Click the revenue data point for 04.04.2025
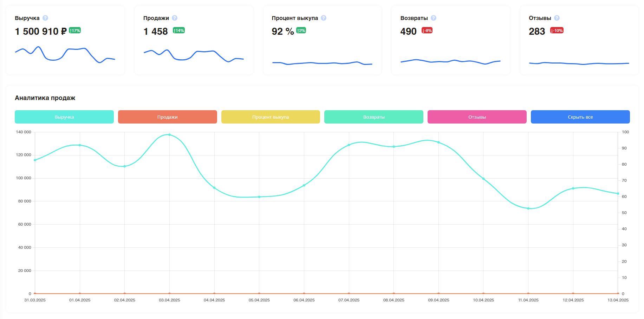Screen dimensions: 644x319 pos(214,188)
